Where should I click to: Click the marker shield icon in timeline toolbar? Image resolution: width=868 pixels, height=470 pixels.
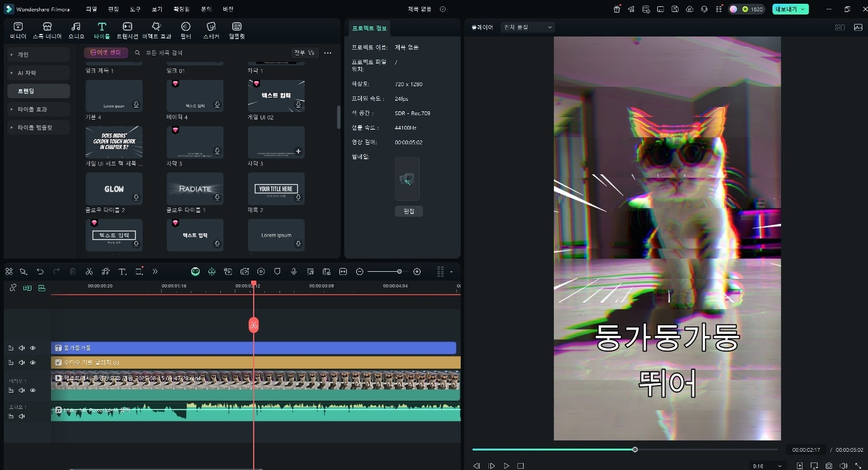point(277,272)
